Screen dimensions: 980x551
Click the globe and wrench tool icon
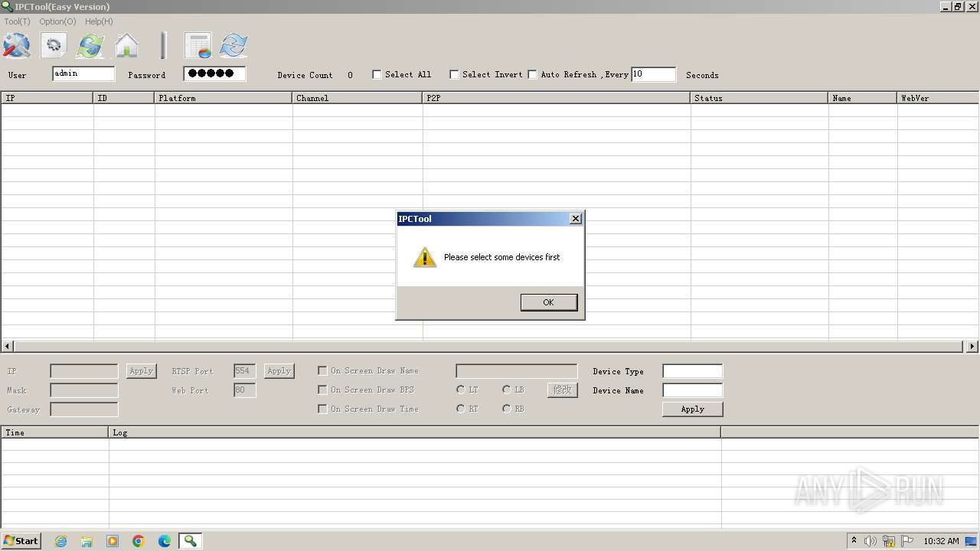(16, 46)
